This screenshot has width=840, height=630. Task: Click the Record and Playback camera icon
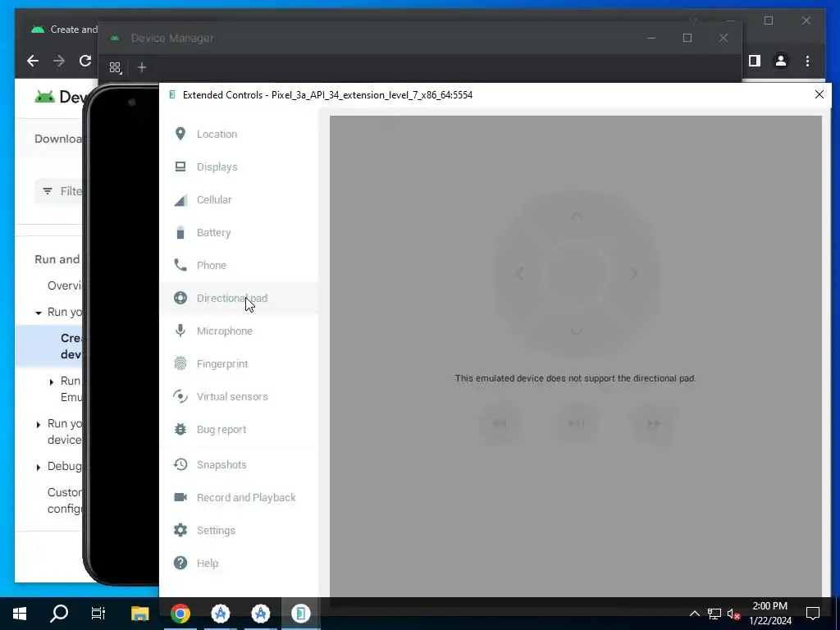tap(180, 497)
